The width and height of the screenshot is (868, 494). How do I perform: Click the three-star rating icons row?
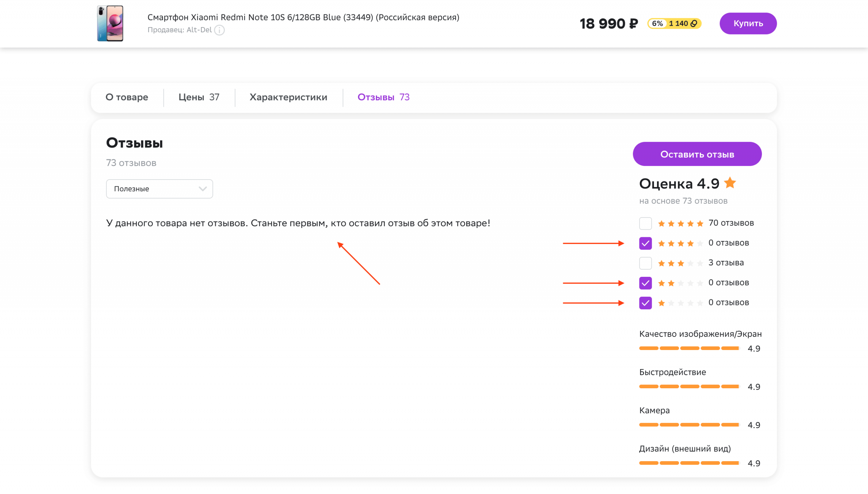coord(680,263)
